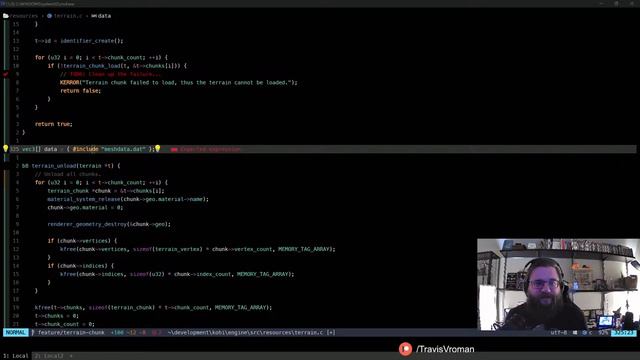This screenshot has width=640, height=360.
Task: Click the lightbulb icon in the gutter
Action: tap(5, 149)
